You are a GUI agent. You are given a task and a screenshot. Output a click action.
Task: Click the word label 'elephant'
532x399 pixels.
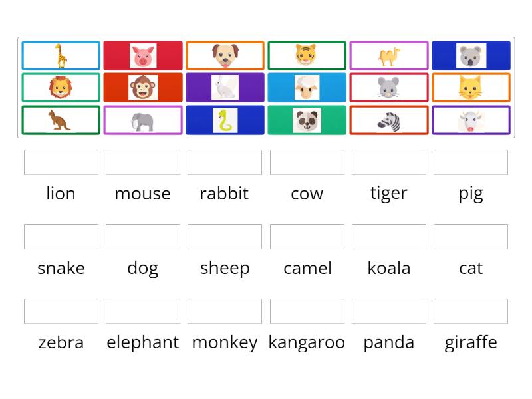click(142, 342)
